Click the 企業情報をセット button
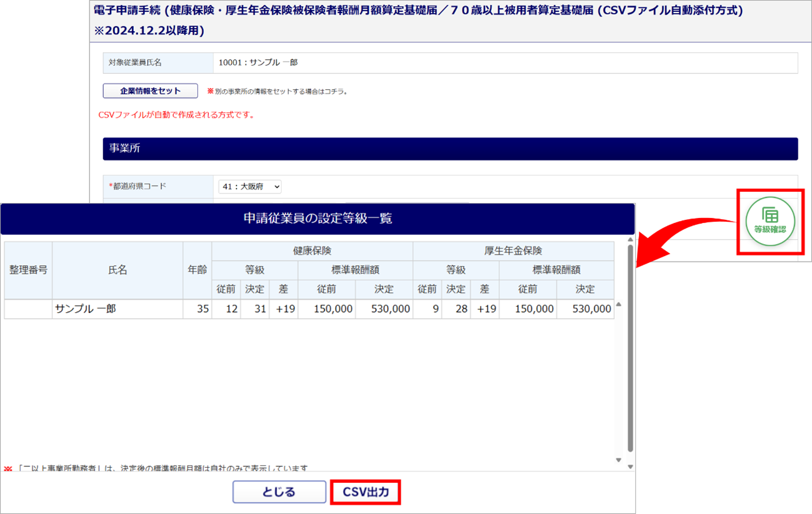Screen dimensions: 812x514 tap(150, 91)
